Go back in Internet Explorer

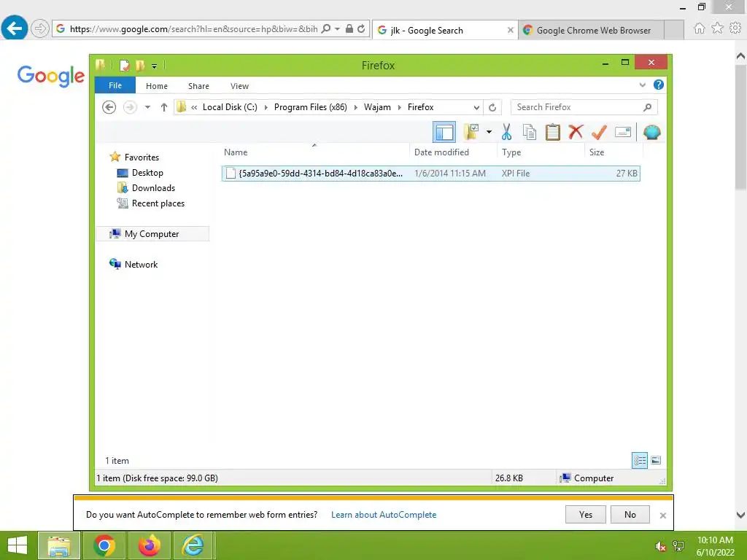pos(15,28)
